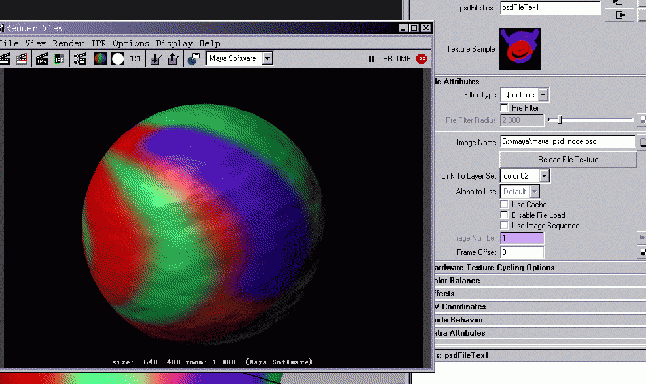This screenshot has height=384, width=646.
Task: Click the 1:1 real size icon
Action: [x=135, y=59]
